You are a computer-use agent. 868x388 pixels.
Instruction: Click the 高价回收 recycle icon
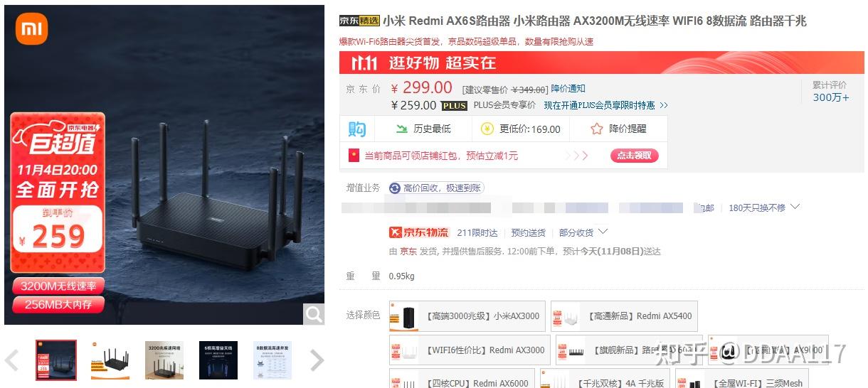[x=395, y=188]
